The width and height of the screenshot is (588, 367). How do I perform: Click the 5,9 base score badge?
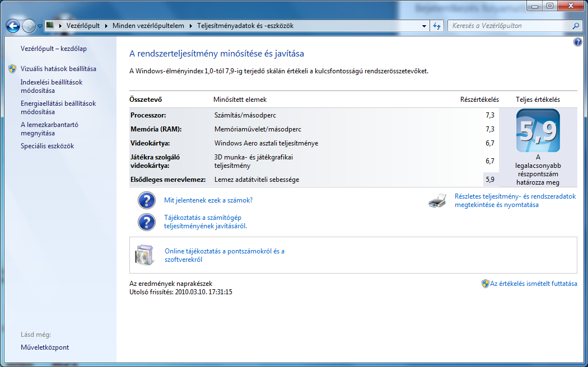click(x=538, y=131)
